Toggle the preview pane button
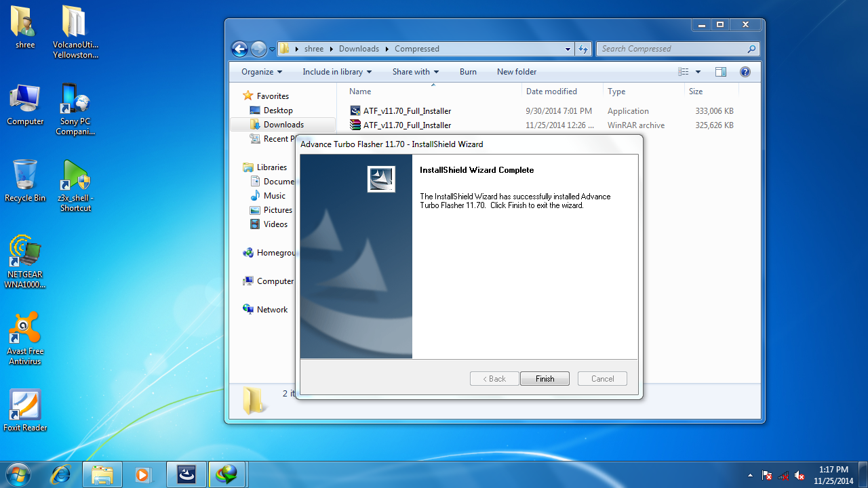868x488 pixels. 721,72
